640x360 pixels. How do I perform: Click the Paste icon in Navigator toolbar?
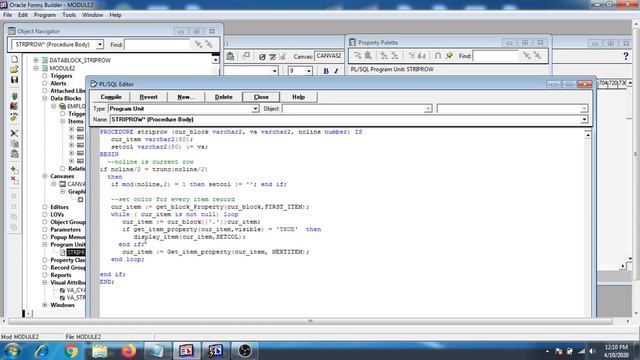click(14, 154)
